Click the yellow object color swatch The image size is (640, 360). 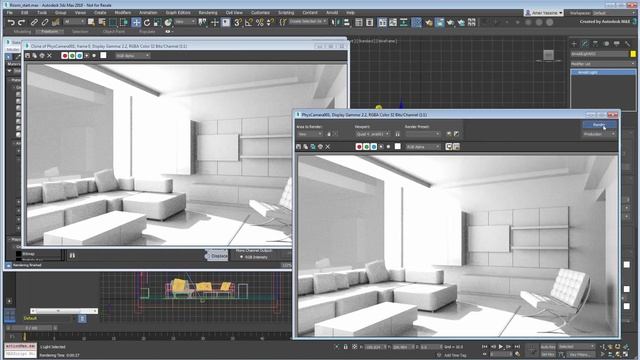click(x=633, y=54)
